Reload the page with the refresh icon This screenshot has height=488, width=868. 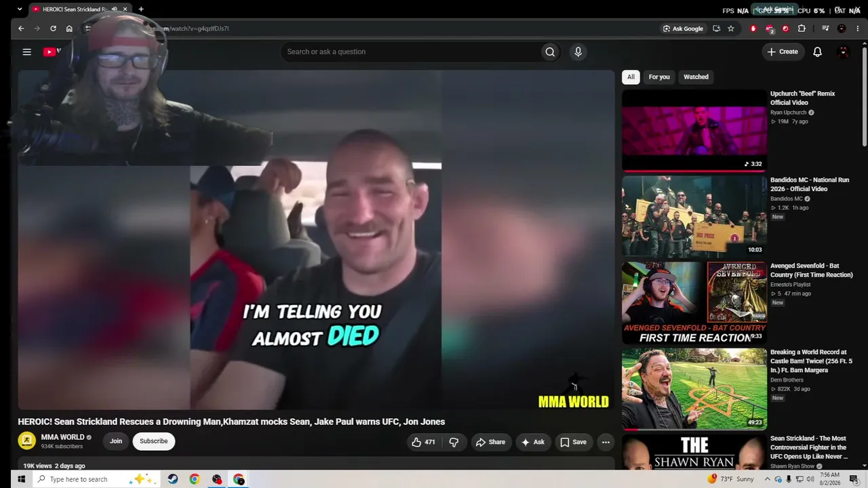[53, 28]
